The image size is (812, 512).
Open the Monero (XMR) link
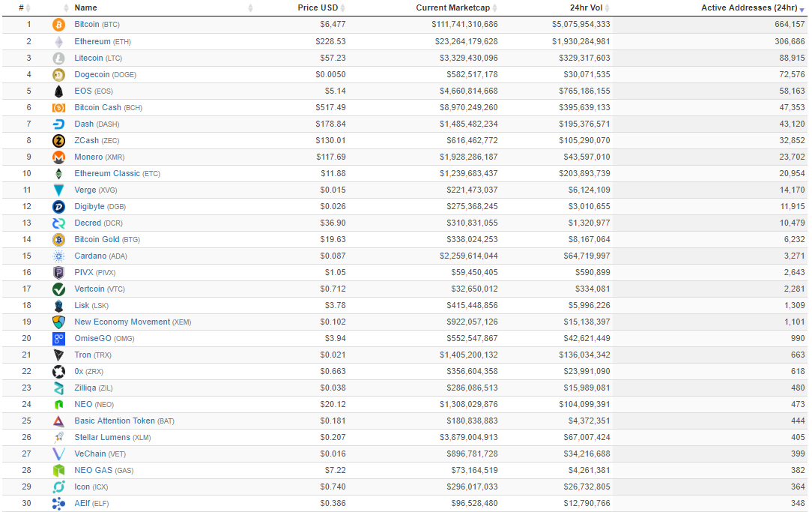click(100, 157)
